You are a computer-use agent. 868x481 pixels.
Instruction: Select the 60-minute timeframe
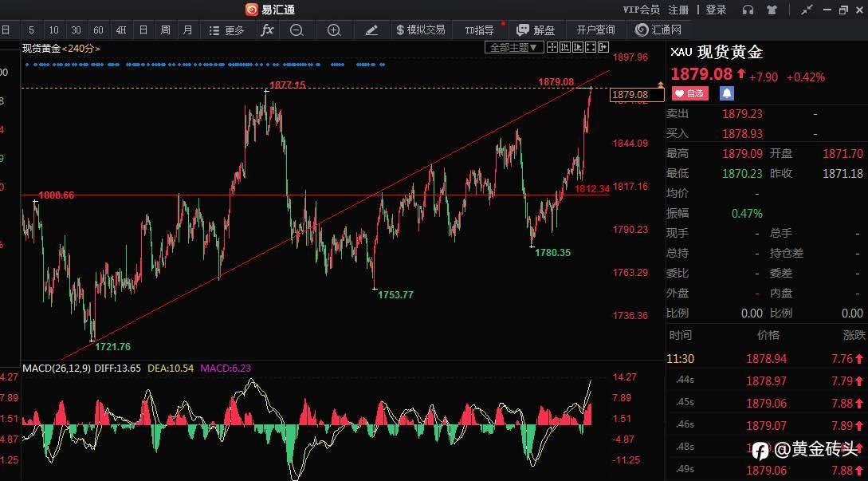pos(99,30)
